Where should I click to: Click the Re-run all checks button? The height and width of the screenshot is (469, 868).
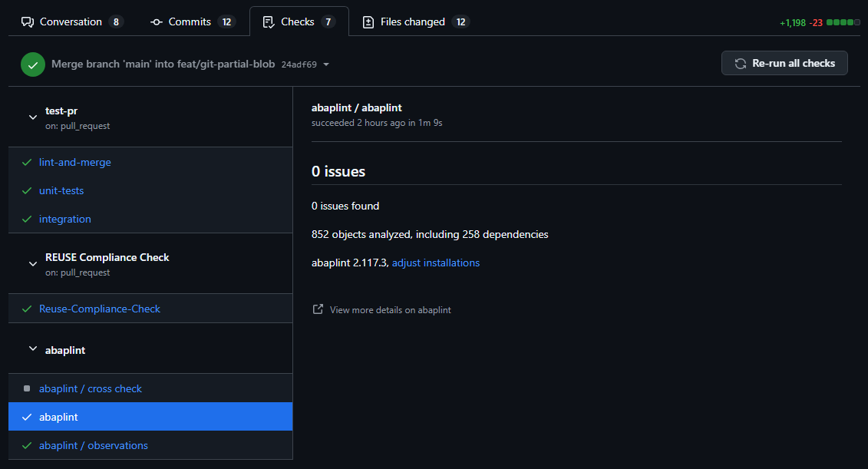pyautogui.click(x=784, y=63)
